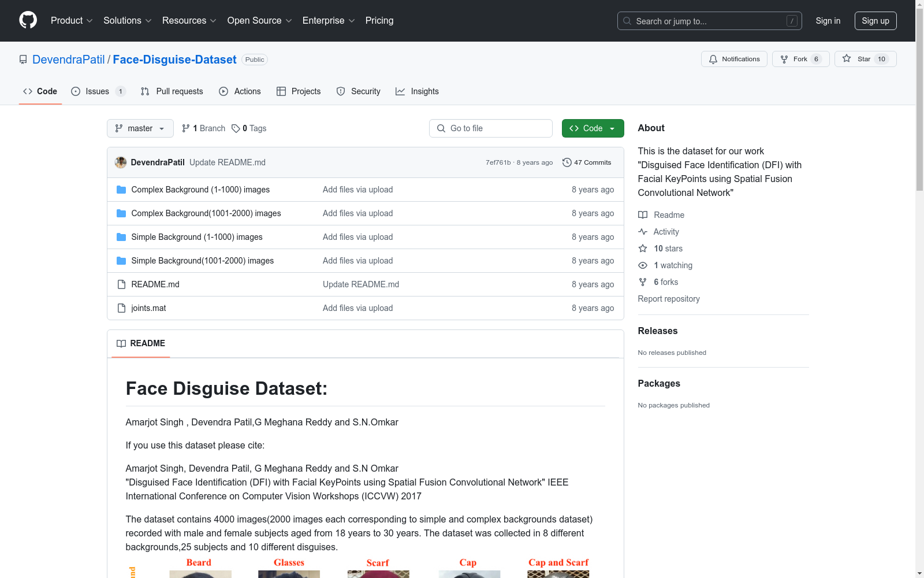
Task: Click the Readme book icon in About
Action: click(643, 215)
